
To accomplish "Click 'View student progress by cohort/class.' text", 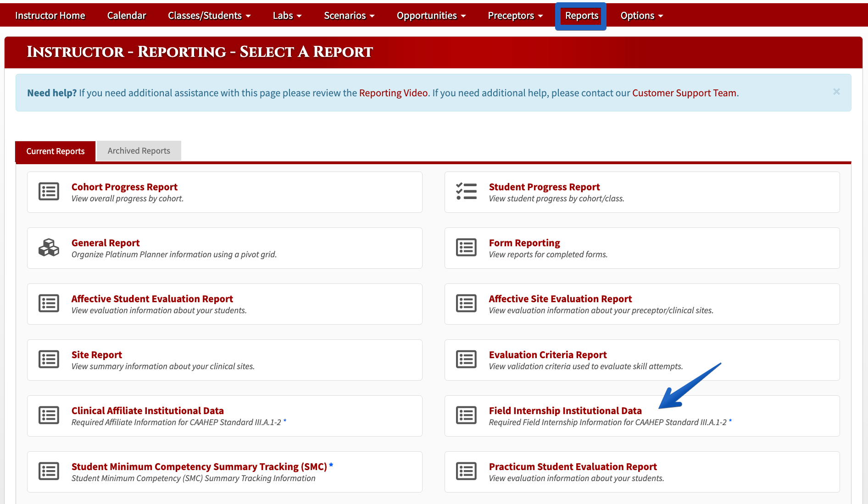I will pos(556,199).
